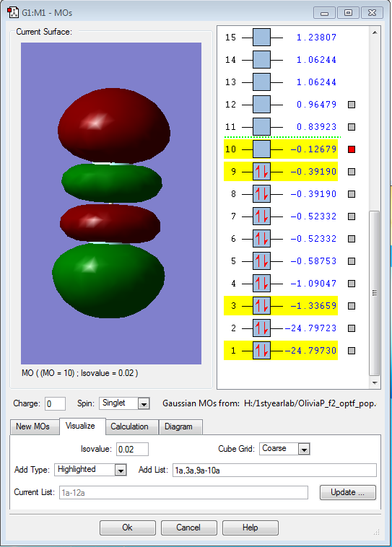Switch to the New MOs tab
392x547 pixels.
[32, 426]
